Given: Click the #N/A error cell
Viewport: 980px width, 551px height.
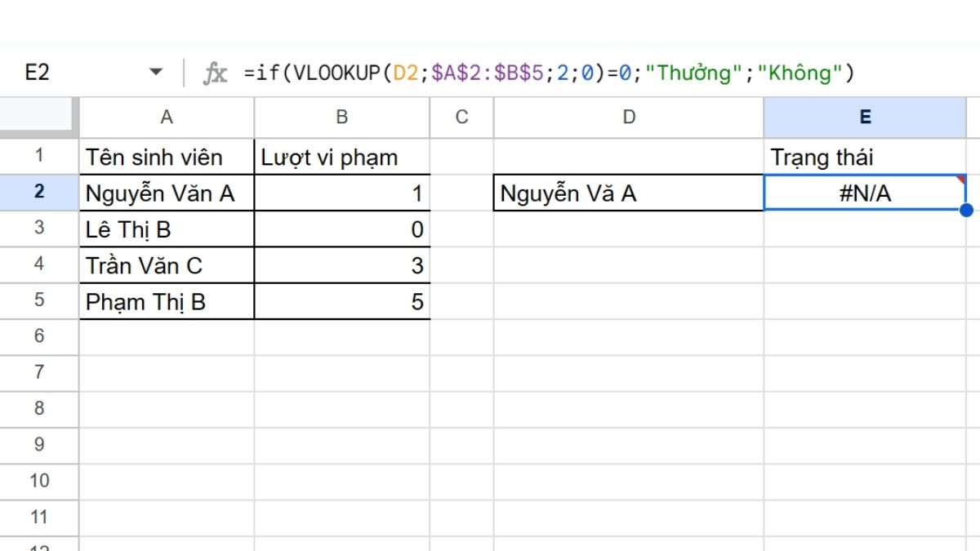Looking at the screenshot, I should 865,193.
